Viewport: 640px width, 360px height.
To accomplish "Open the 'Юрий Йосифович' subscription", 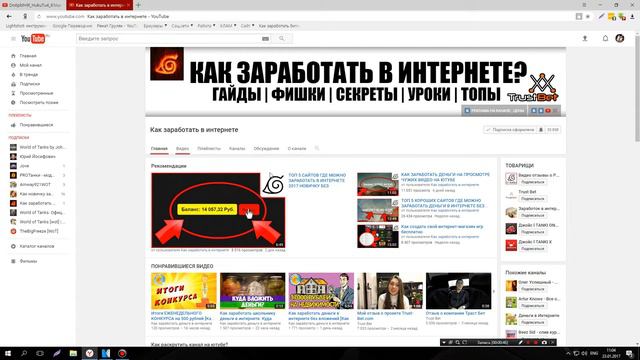I will pyautogui.click(x=37, y=156).
